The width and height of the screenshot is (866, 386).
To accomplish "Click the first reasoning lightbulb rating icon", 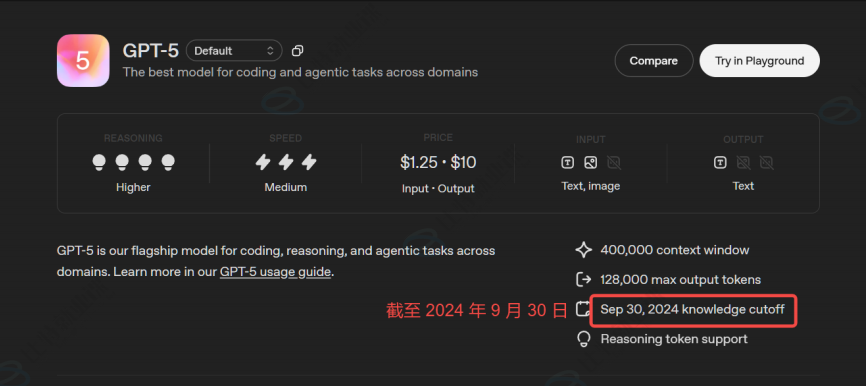I will pos(98,162).
